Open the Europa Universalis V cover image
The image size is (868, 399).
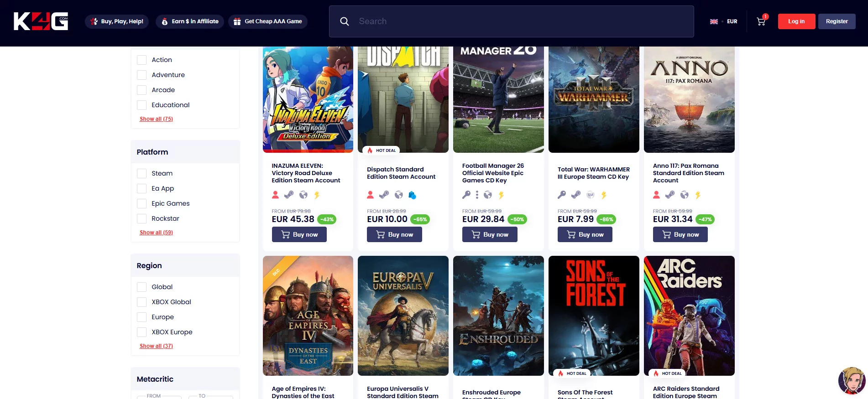403,316
